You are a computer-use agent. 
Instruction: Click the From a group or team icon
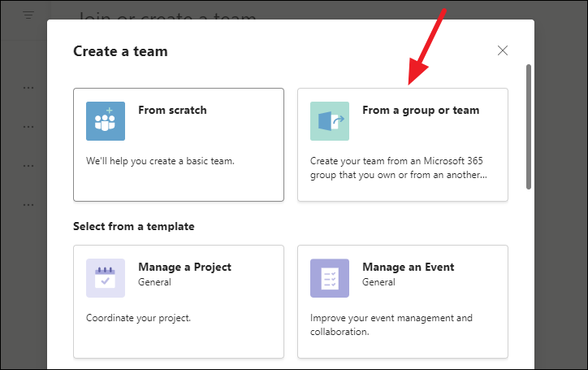330,121
